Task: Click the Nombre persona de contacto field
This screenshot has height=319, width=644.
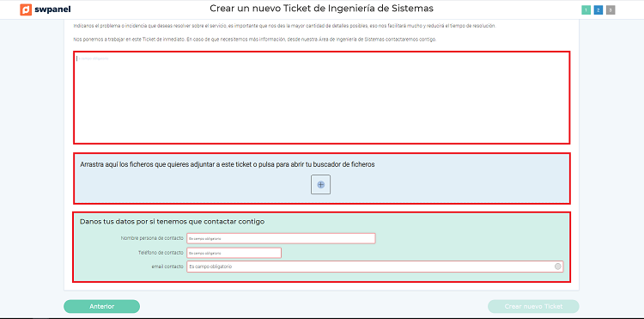Action: coord(281,238)
